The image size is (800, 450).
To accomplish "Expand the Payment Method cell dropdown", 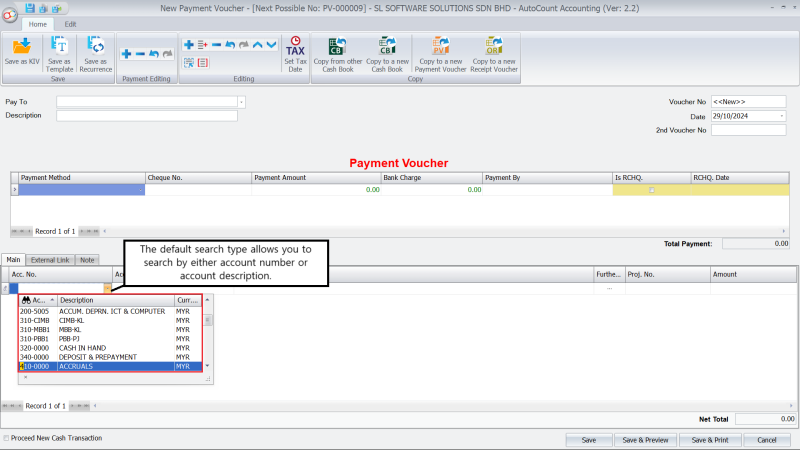I will [x=140, y=190].
